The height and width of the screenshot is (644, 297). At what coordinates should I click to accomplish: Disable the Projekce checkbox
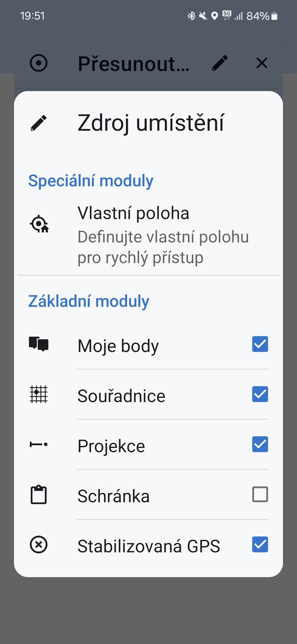[260, 444]
